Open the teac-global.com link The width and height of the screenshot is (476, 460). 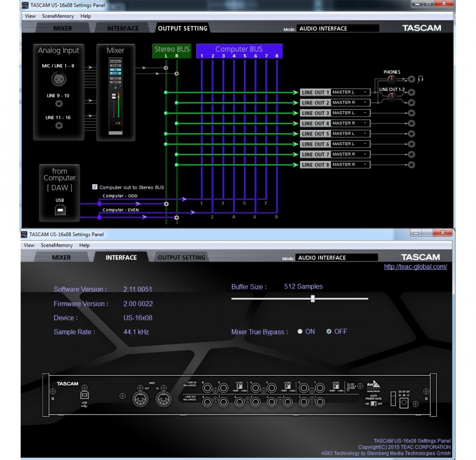tap(415, 266)
